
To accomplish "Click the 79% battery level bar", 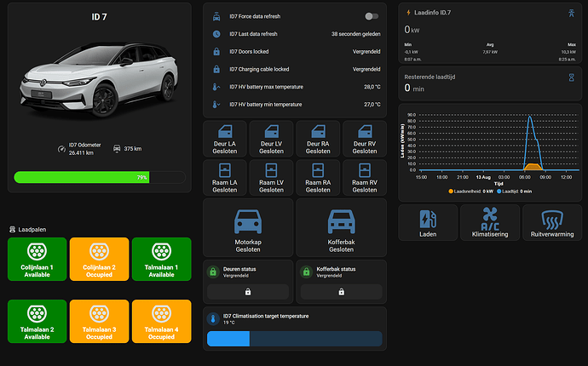I will coord(100,177).
